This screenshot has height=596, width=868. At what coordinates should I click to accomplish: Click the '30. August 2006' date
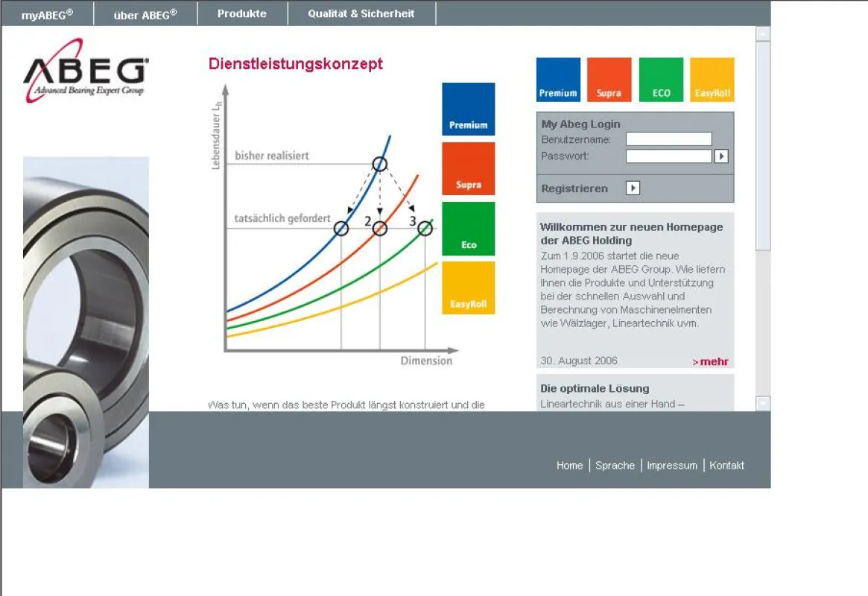pos(578,361)
